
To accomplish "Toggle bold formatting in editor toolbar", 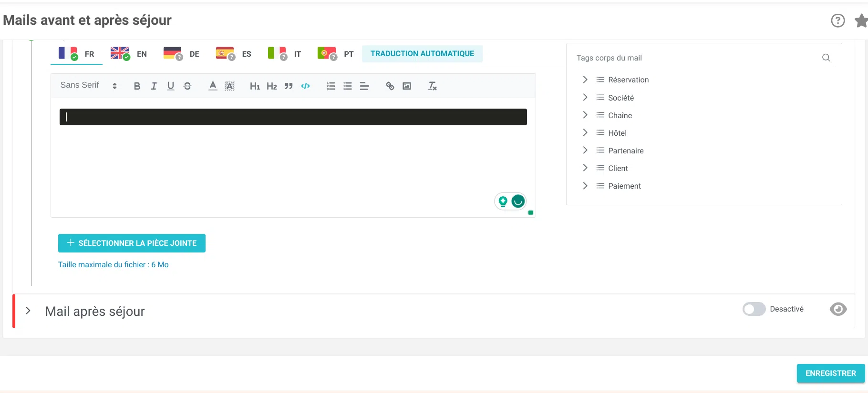I will tap(137, 86).
